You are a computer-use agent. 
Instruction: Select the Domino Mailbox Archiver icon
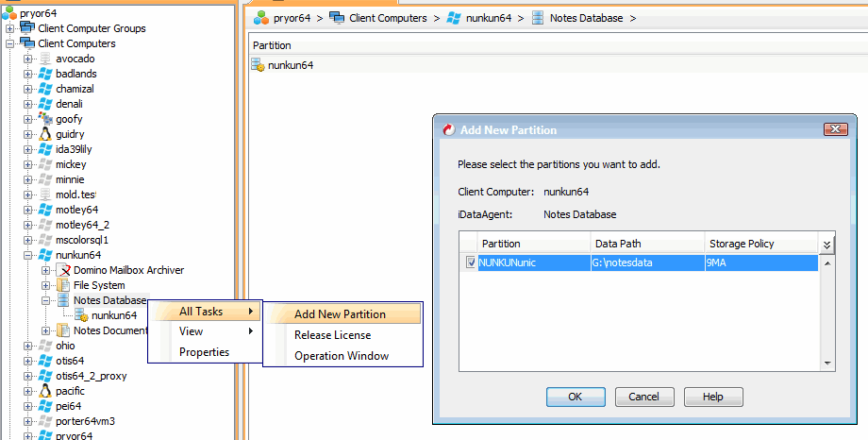tap(64, 270)
